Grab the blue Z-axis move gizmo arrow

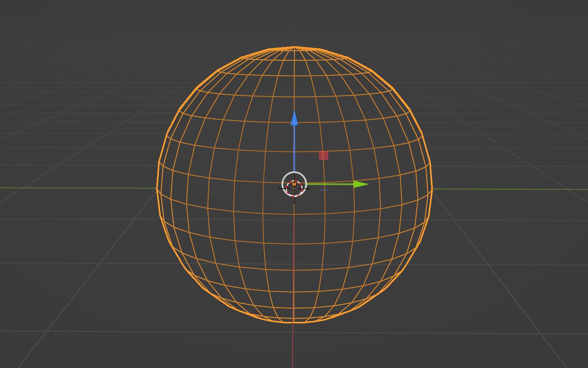294,118
